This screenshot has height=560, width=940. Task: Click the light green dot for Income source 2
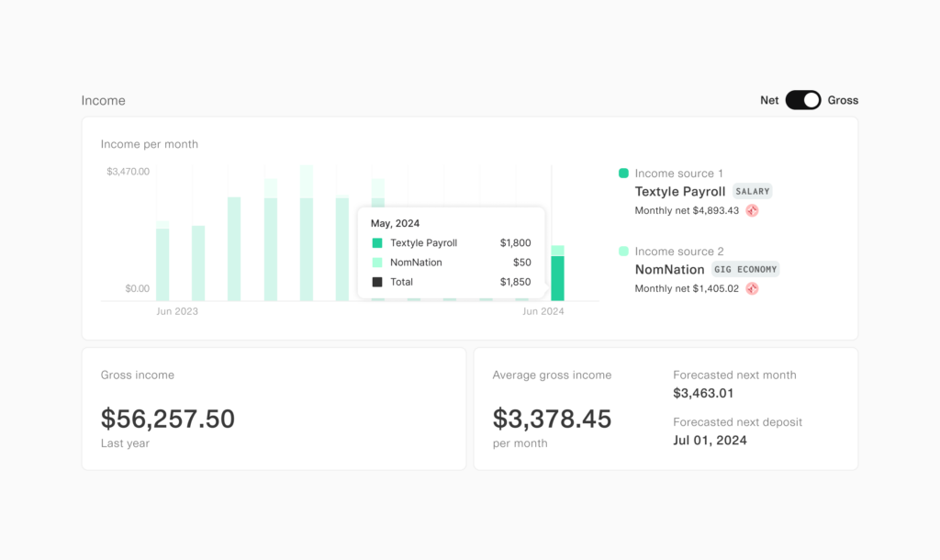coord(624,251)
